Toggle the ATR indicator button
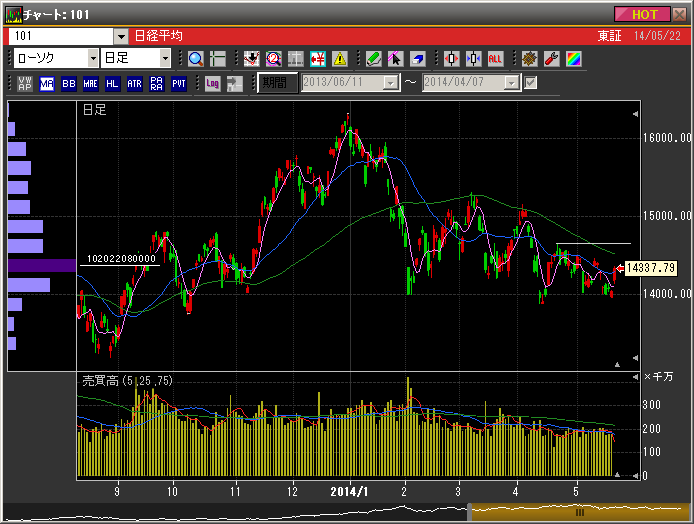Viewport: 694px width, 524px height. point(135,83)
